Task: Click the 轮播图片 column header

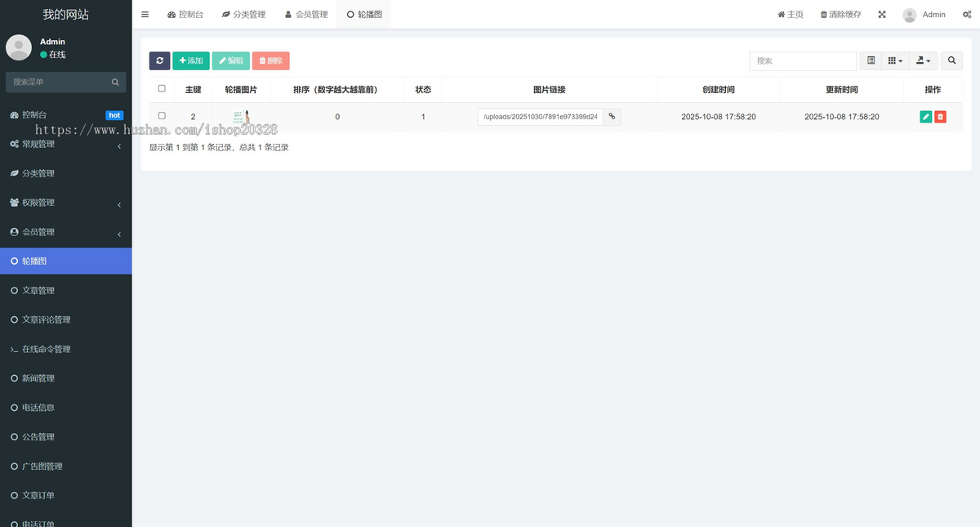Action: click(241, 90)
